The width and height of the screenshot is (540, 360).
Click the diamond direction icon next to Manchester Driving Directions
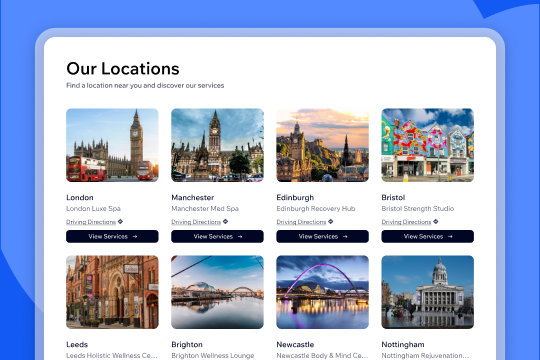coord(225,222)
